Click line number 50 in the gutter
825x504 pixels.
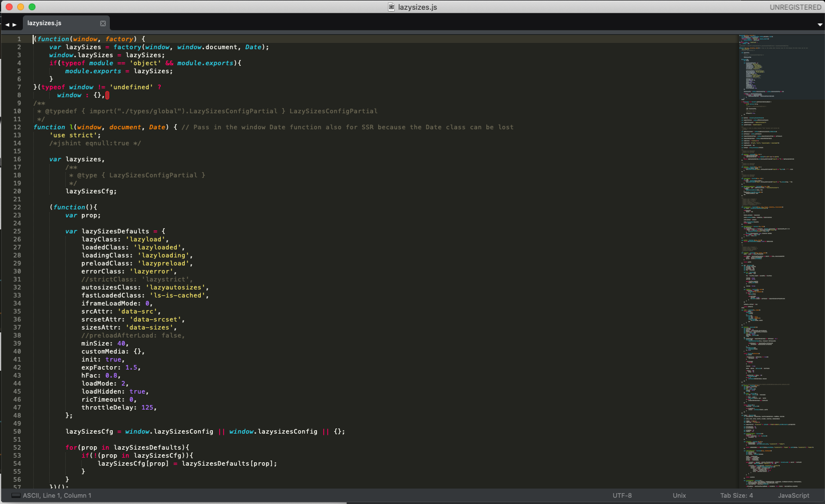pyautogui.click(x=17, y=431)
